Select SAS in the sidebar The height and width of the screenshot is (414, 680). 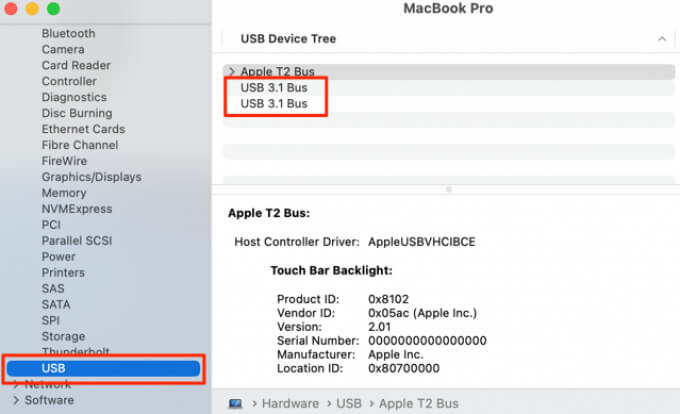point(53,289)
